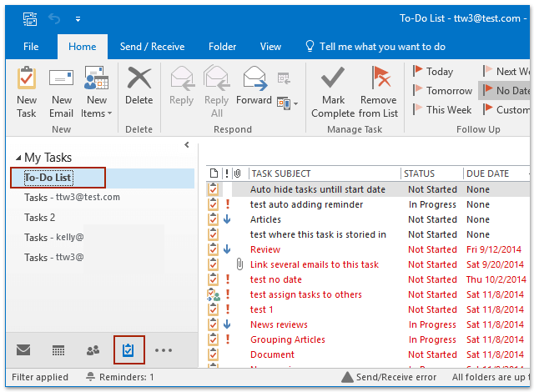Select the 'Auto hide tasks untill start date' task
This screenshot has width=534, height=392.
[x=368, y=189]
